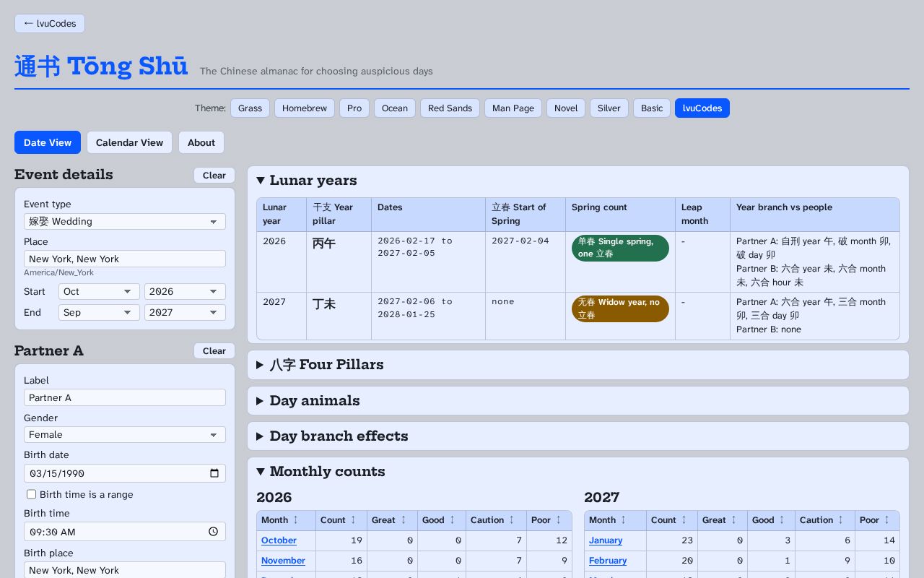Apply the Homebrew theme
The height and width of the screenshot is (578, 924).
click(x=305, y=108)
